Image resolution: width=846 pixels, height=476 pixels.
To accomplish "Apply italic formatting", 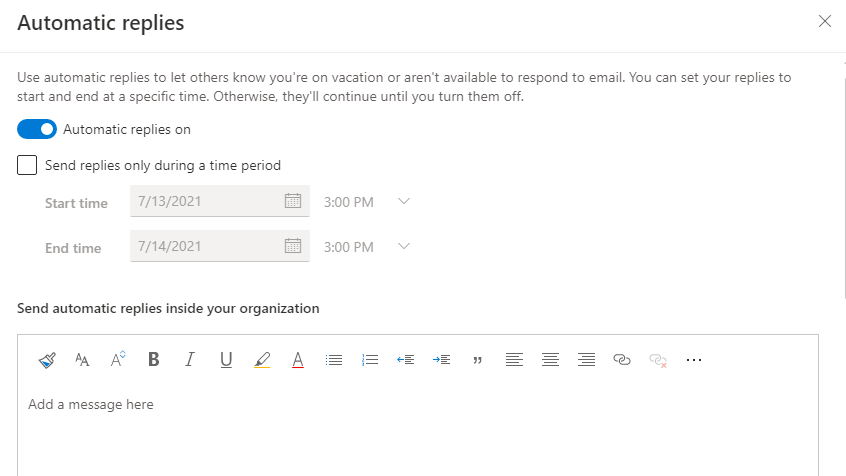I will (189, 360).
